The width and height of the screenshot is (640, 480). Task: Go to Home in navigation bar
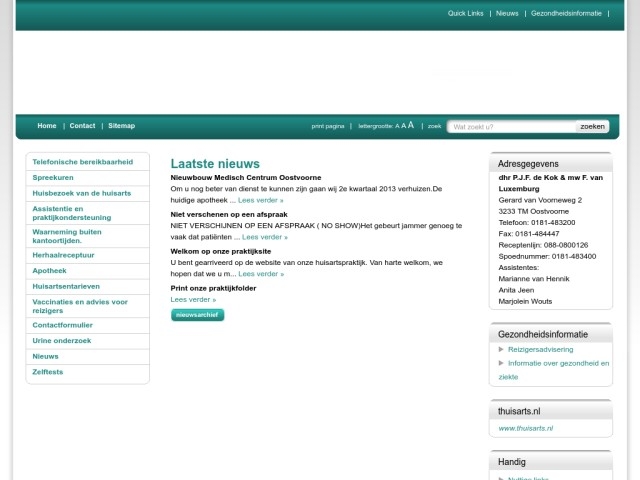(x=47, y=126)
